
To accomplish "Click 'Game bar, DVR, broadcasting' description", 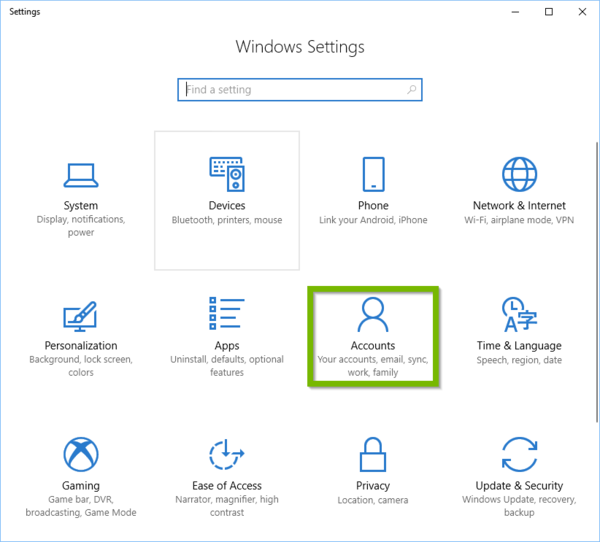I will point(81,506).
